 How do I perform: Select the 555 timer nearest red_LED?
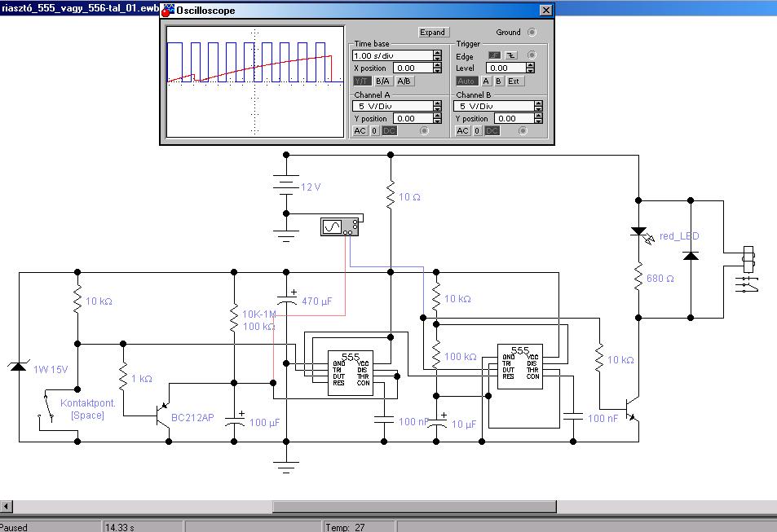point(520,367)
